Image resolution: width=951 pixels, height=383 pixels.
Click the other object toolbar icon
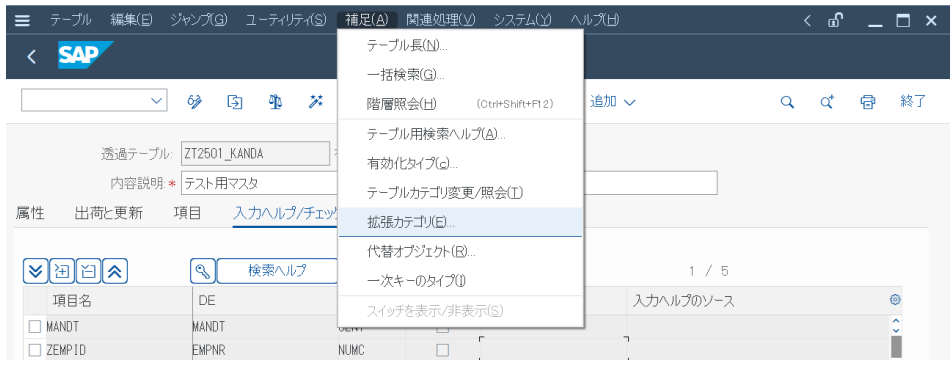pos(235,101)
